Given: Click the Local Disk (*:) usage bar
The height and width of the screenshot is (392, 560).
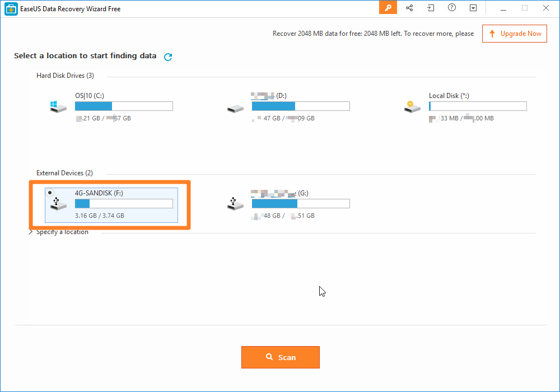Looking at the screenshot, I should point(478,106).
